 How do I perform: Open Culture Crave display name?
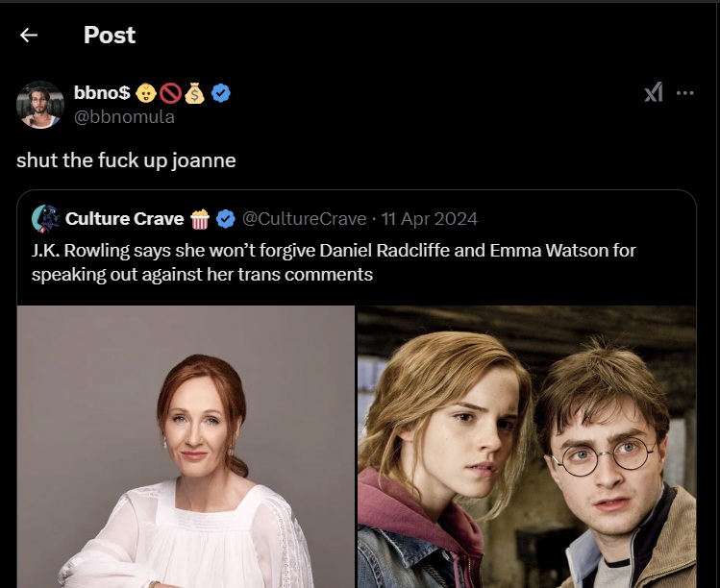pyautogui.click(x=124, y=219)
